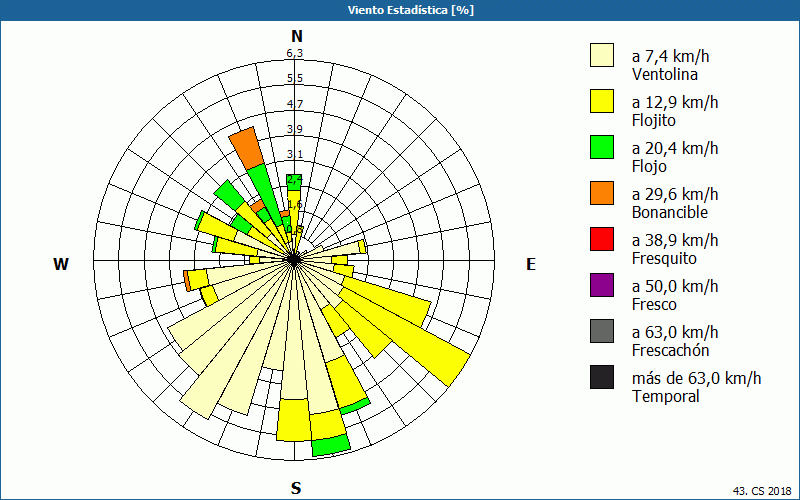
Task: Click the 'a 29,6 km/h' legend text
Action: click(x=675, y=194)
